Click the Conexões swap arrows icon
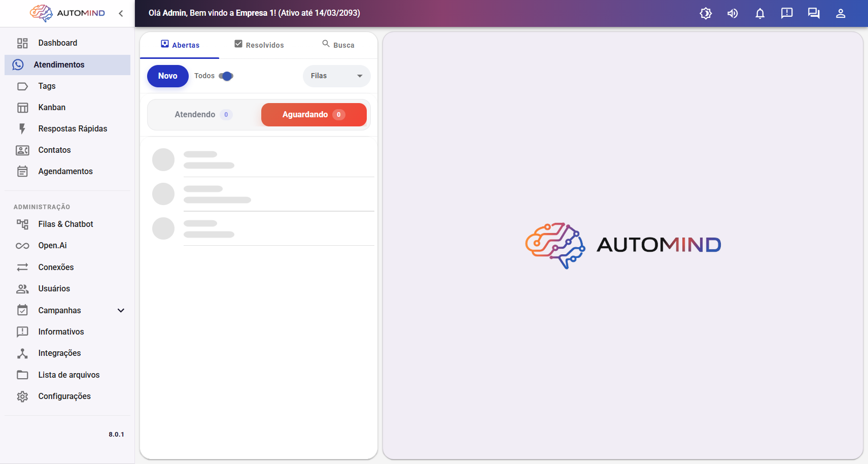 (x=22, y=267)
